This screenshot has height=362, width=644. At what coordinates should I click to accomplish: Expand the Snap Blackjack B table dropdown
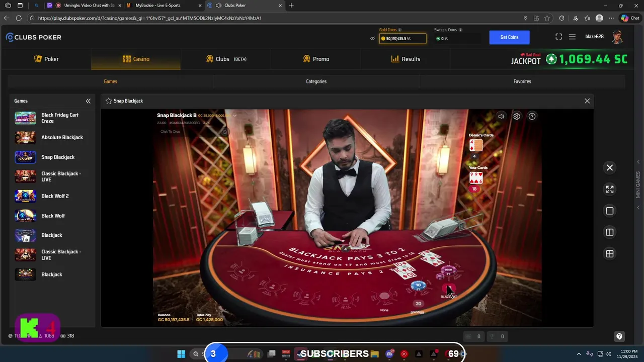point(234,116)
